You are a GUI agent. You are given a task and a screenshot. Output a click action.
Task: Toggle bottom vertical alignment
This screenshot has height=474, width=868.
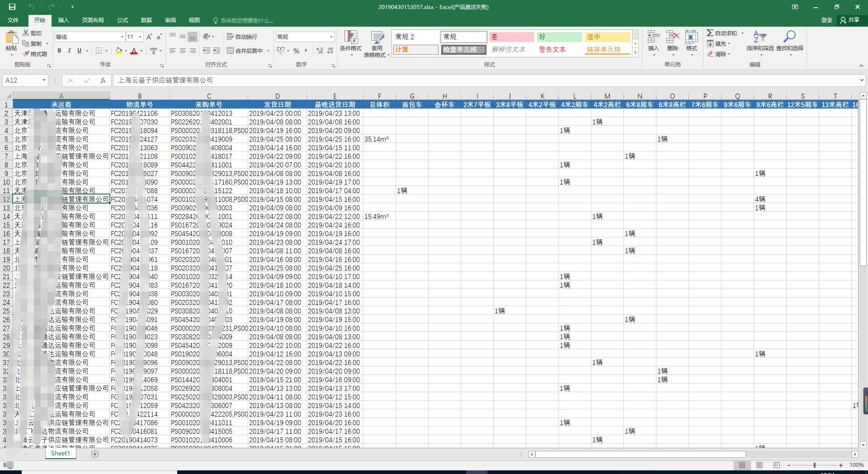193,37
